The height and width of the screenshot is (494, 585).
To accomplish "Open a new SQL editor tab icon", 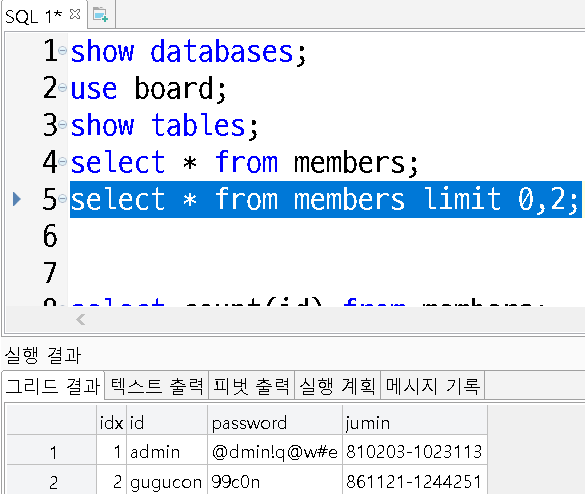I will pyautogui.click(x=100, y=15).
